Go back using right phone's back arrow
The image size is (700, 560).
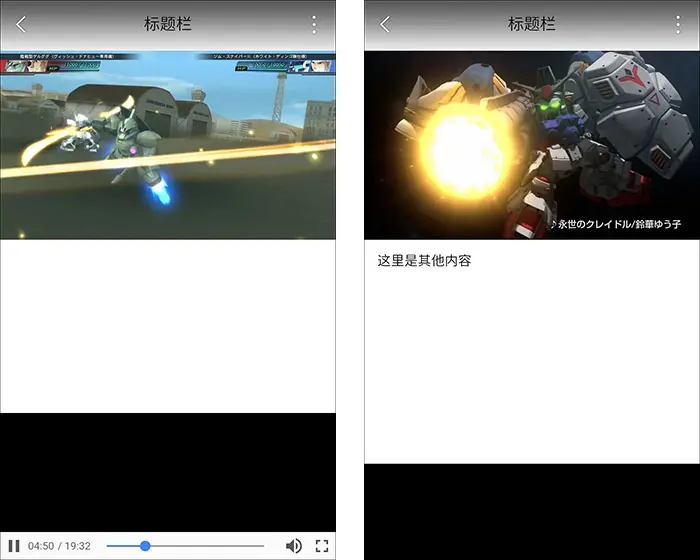point(385,25)
